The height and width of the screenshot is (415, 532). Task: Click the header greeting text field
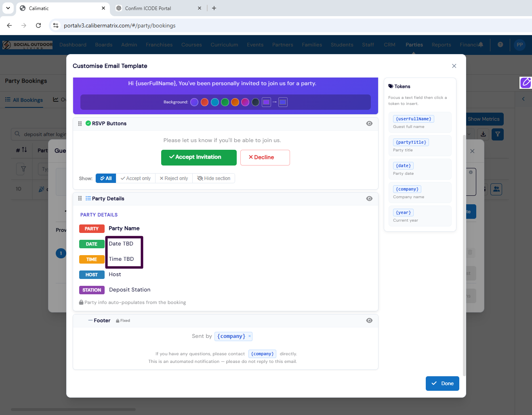[222, 84]
